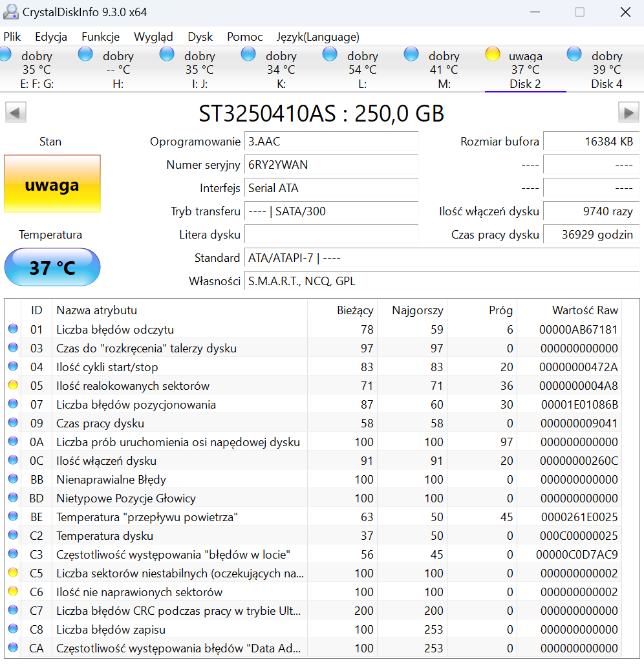Click the yellow status orb for Disk 2

[x=493, y=54]
